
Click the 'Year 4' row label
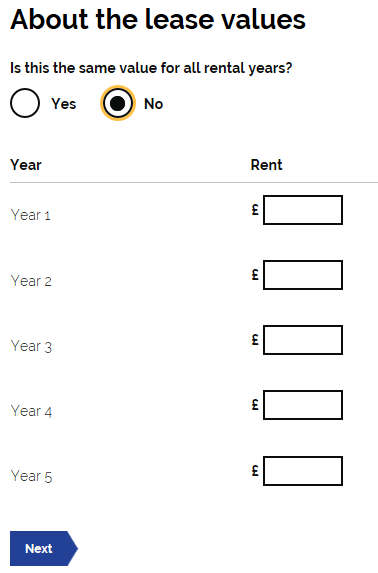[31, 411]
